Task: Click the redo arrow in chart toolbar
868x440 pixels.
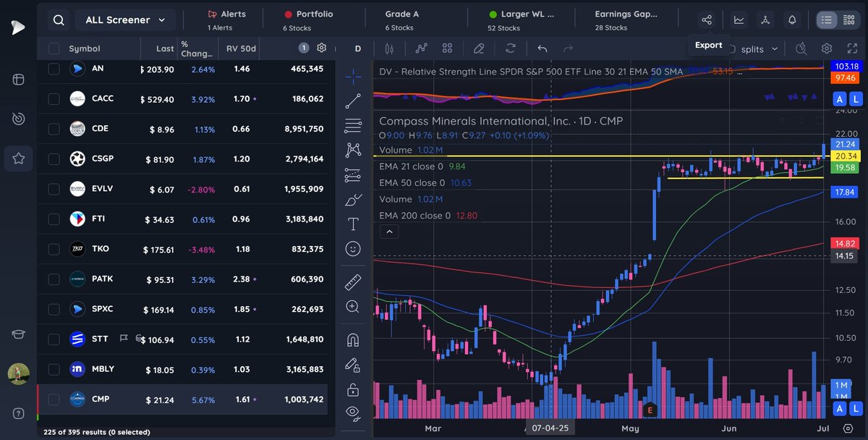Action: [568, 48]
